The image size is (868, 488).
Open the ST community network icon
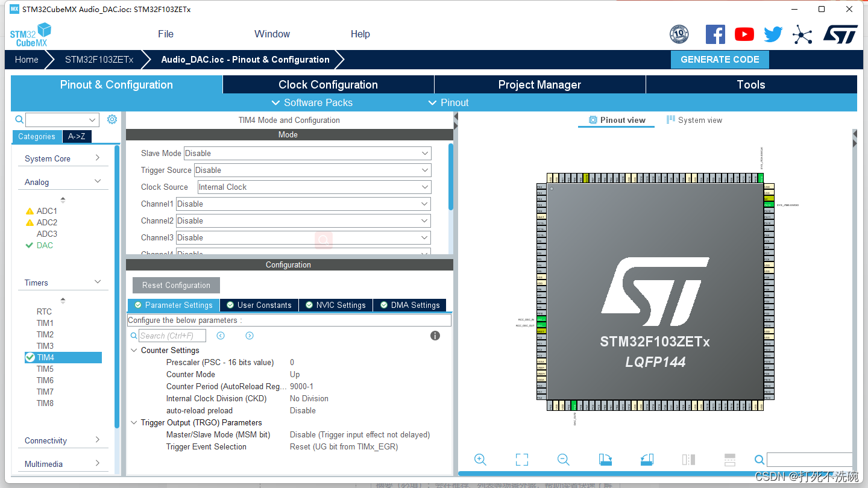tap(802, 34)
